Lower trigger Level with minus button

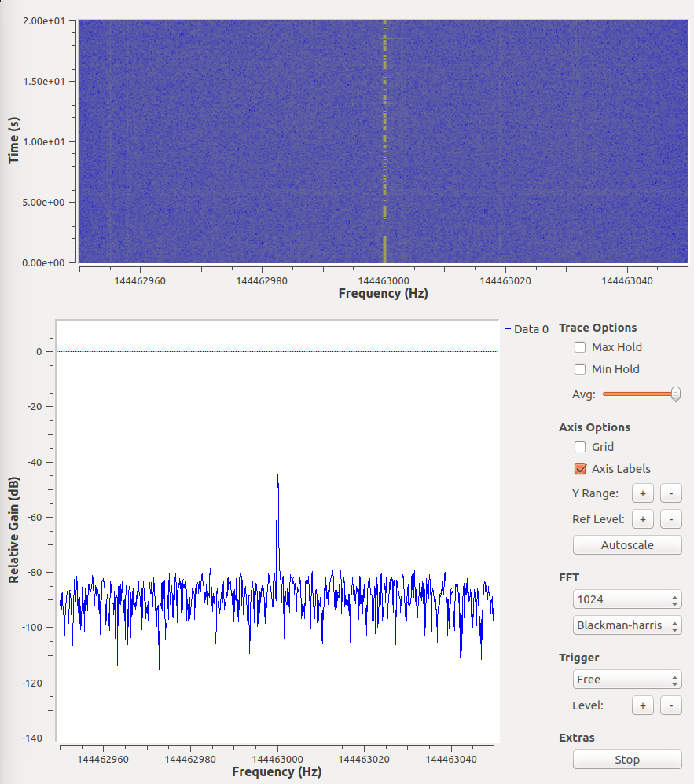pos(670,705)
